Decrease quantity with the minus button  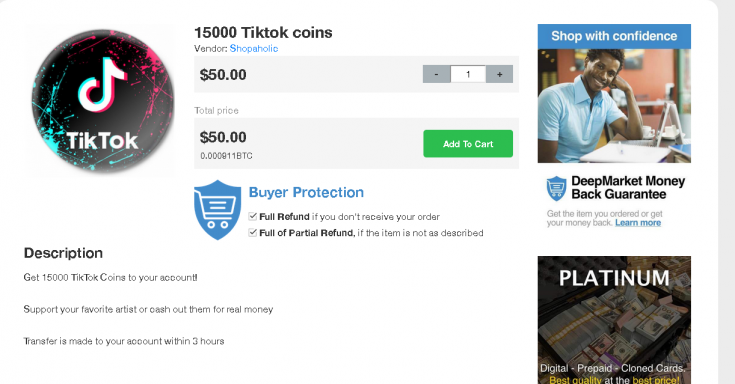click(x=436, y=74)
